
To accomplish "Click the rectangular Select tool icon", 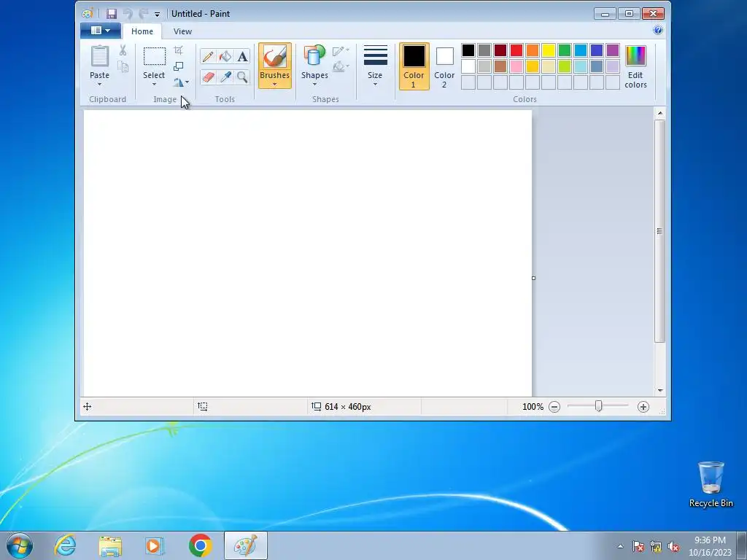I will pos(155,56).
